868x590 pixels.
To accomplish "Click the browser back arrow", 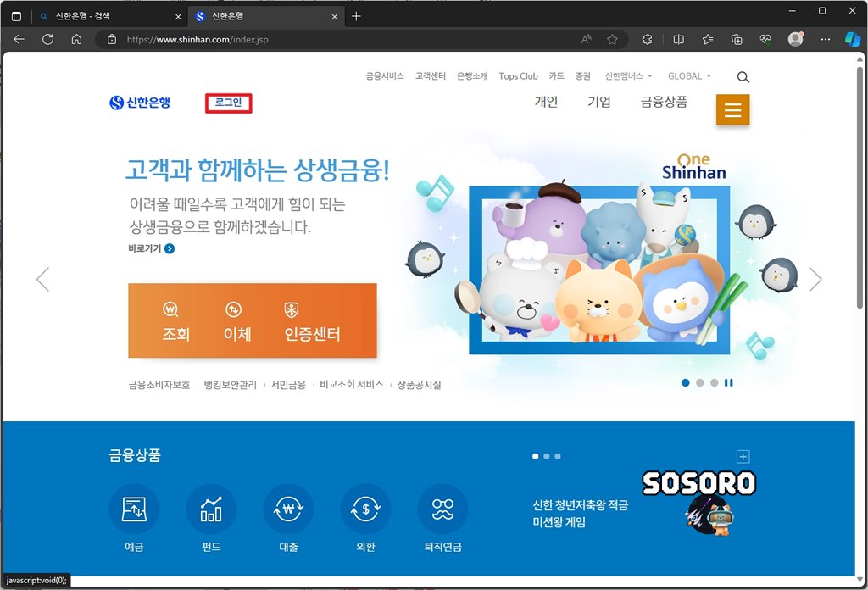I will click(19, 39).
